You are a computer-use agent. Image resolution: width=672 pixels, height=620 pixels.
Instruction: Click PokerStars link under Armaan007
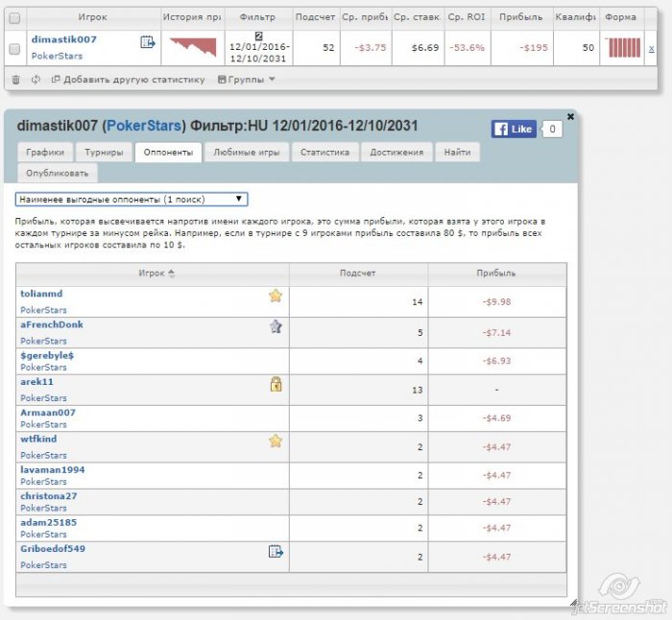tap(43, 424)
